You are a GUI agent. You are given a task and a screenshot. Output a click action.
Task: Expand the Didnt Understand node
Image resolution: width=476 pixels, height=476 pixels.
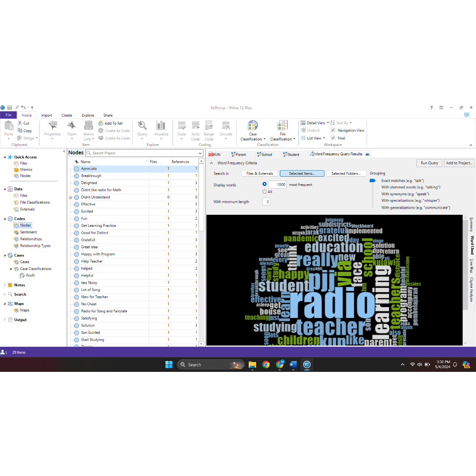(x=71, y=197)
